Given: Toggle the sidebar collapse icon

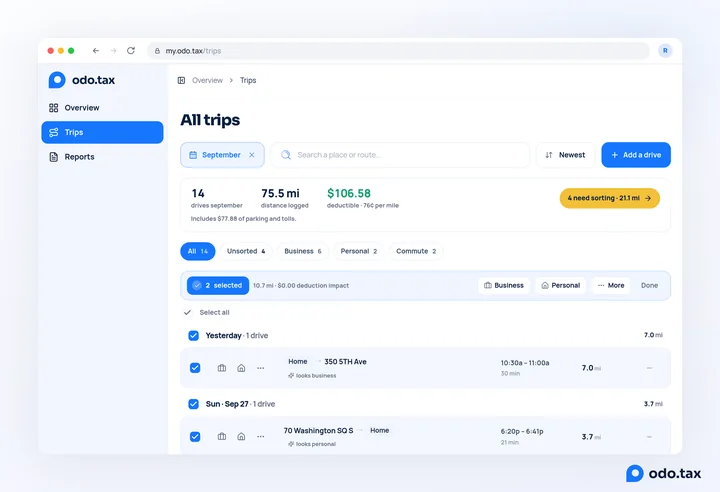Looking at the screenshot, I should [181, 80].
